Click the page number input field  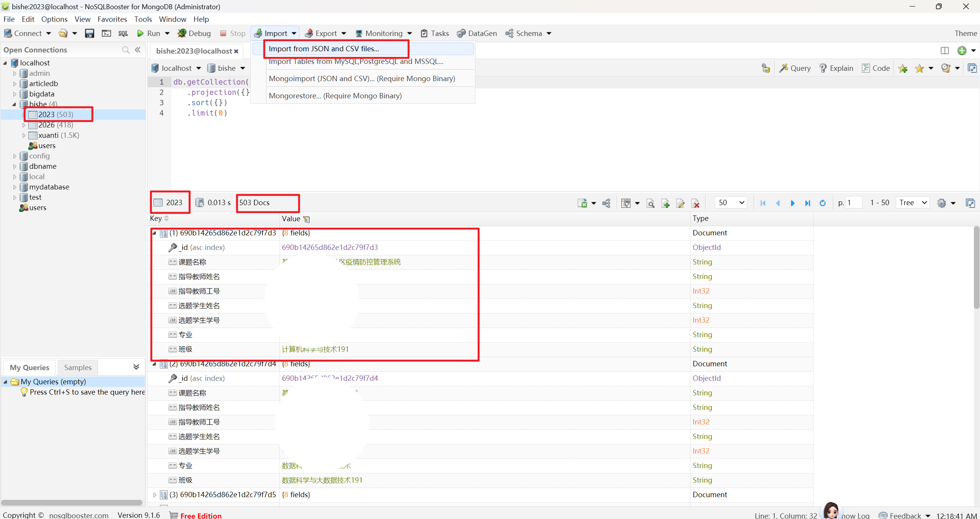853,202
